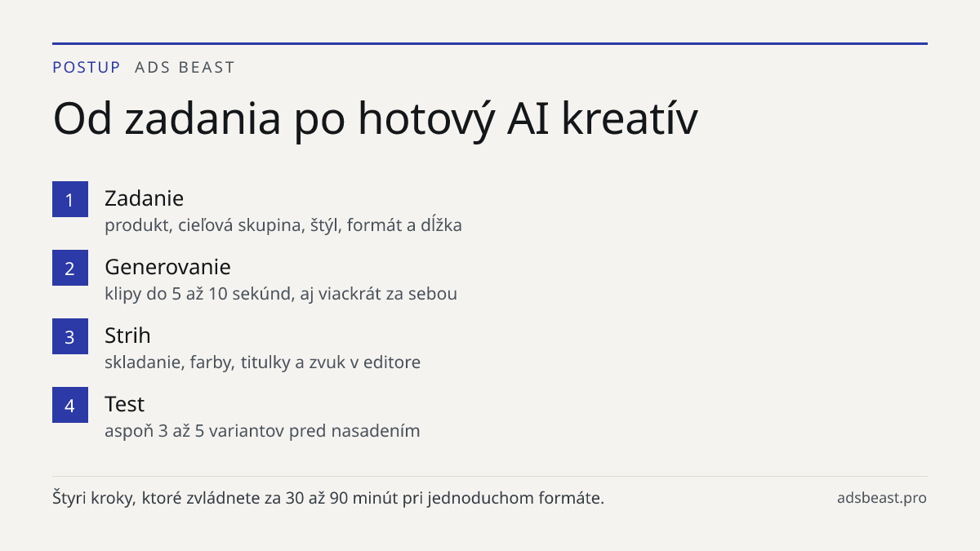The image size is (980, 551).
Task: Click the text starting with produkt, cieľová skupina
Action: tap(283, 225)
